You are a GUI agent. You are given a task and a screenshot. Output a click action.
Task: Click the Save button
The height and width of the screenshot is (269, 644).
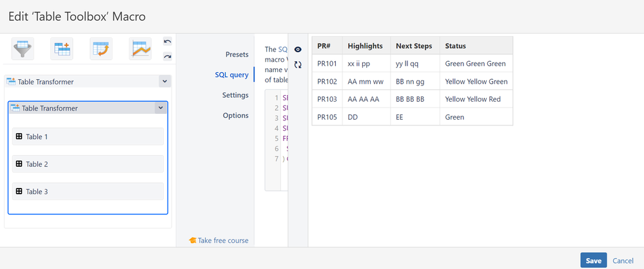593,261
